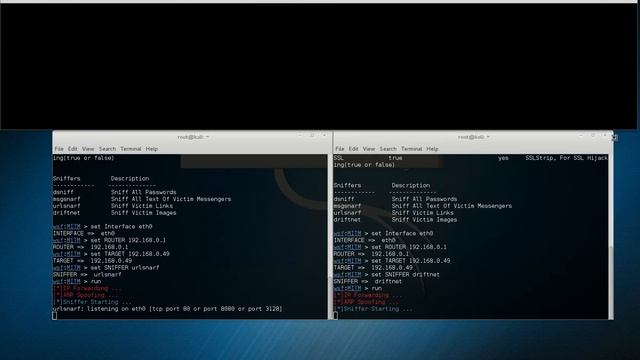Minimize the right terminal window

(x=581, y=136)
